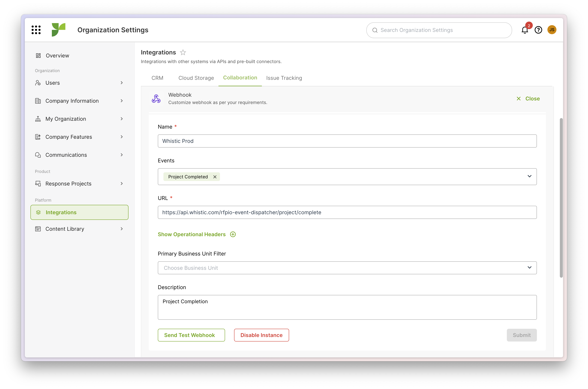Expand the My Organization chevron

tap(122, 119)
